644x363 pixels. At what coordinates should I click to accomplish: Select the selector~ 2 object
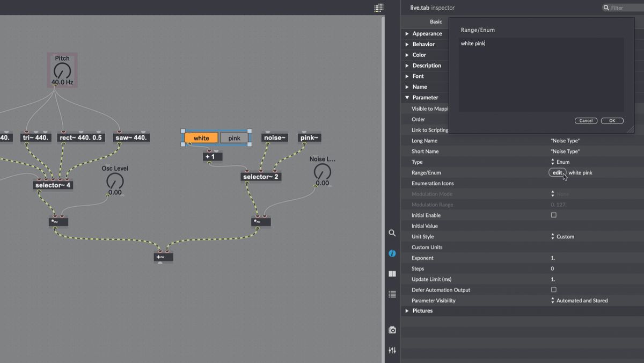(261, 176)
